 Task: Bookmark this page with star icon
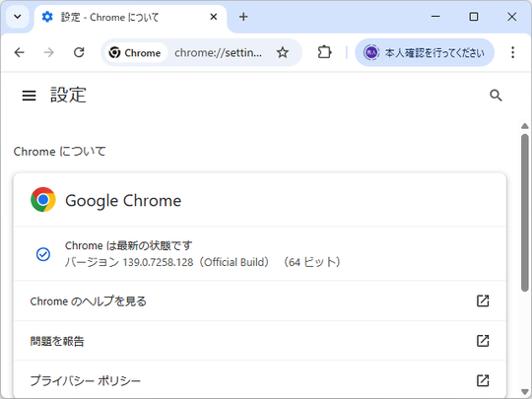(x=283, y=52)
